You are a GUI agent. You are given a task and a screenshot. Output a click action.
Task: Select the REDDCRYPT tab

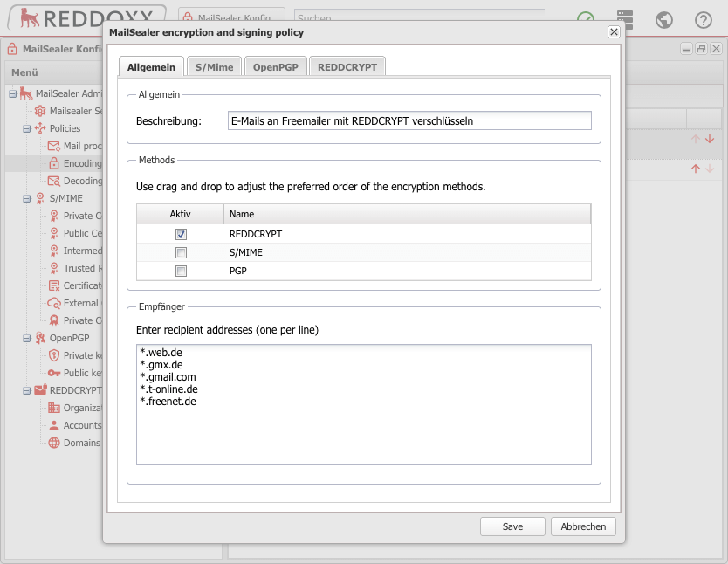[347, 67]
